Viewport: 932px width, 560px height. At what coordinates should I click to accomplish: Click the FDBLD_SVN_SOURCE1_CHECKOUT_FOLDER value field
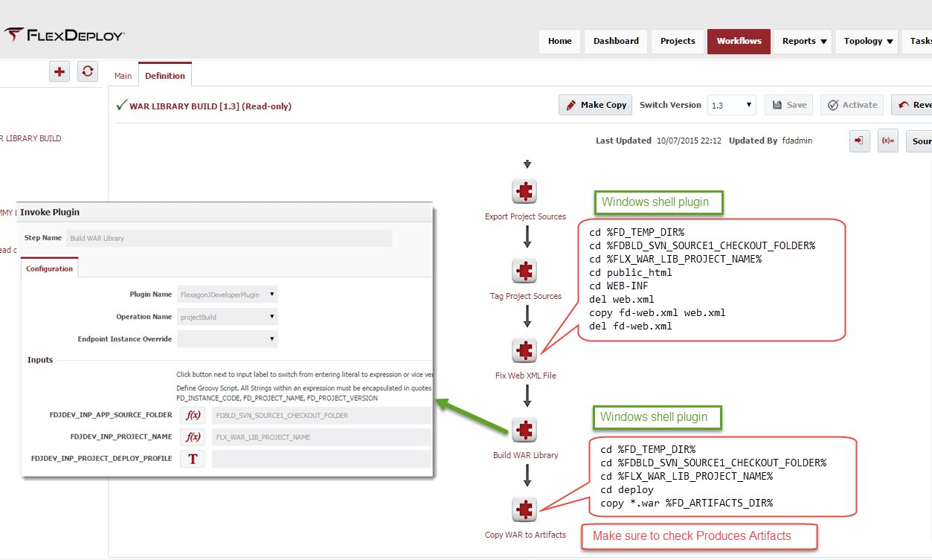click(321, 415)
